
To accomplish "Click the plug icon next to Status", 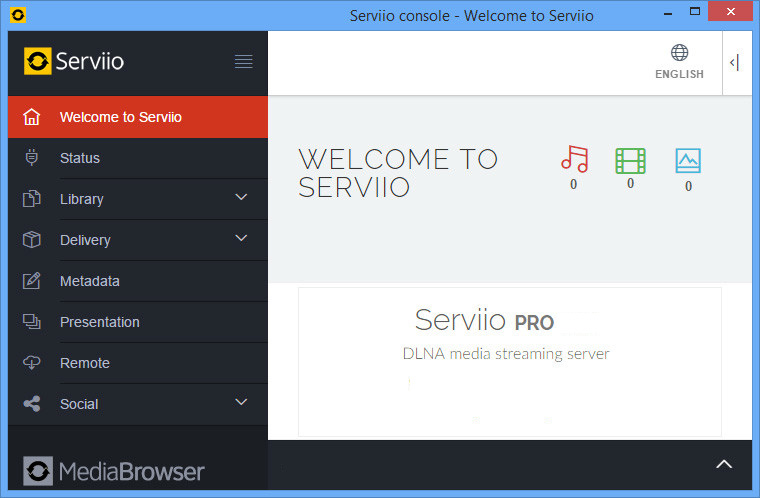I will (32, 158).
